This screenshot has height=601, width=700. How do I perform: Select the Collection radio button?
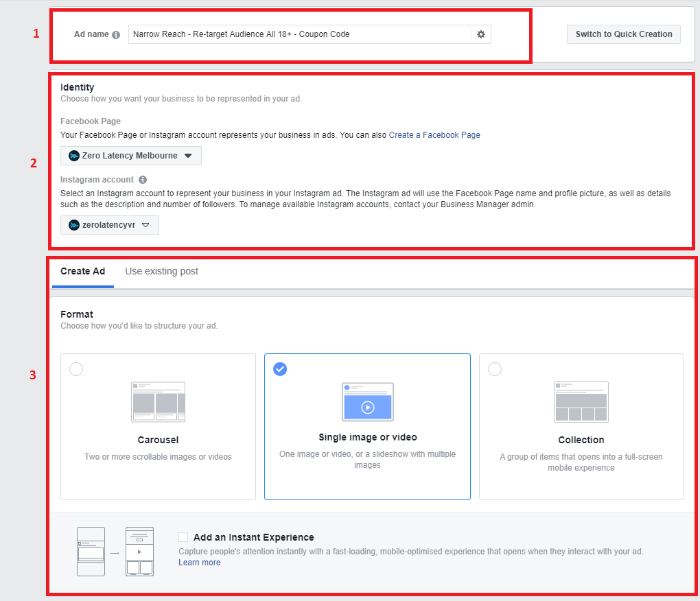point(495,369)
